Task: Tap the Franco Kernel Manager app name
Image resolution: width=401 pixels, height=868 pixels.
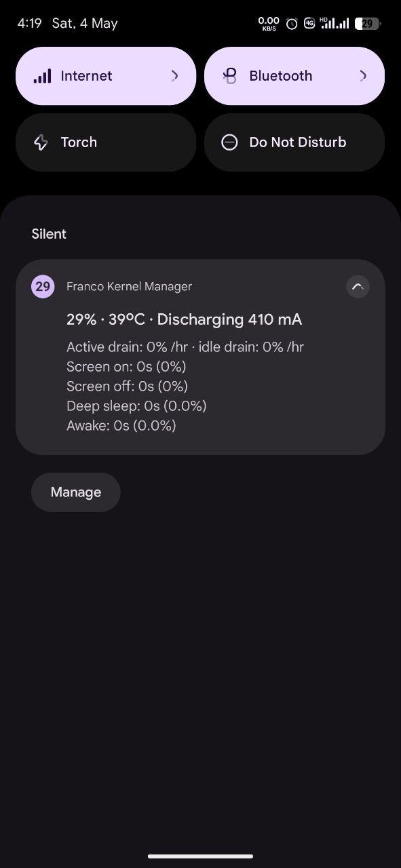Action: pos(129,287)
